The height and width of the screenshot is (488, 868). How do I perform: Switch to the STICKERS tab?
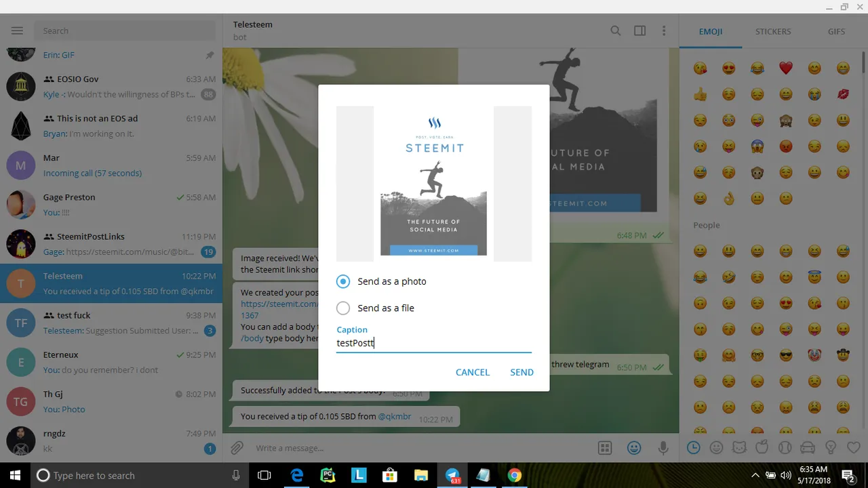click(x=773, y=31)
